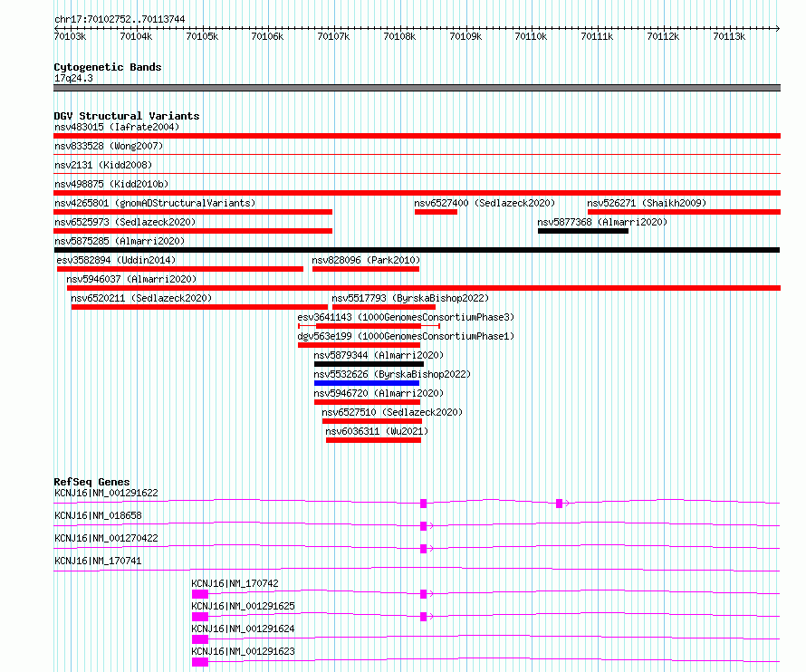
Task: Open KCNJ16|NM_001291622 transcript label
Action: 106,493
